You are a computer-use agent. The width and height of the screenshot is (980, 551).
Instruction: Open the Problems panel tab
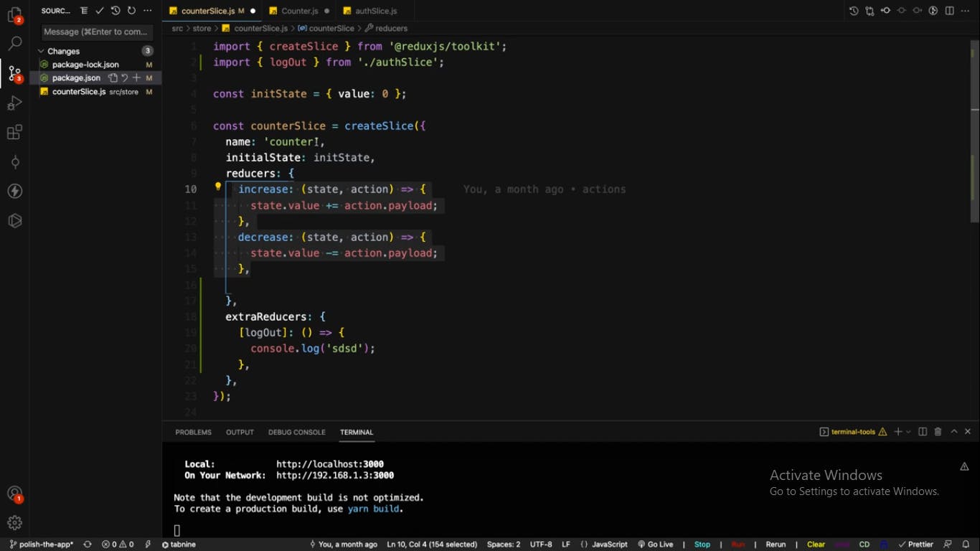pyautogui.click(x=194, y=432)
